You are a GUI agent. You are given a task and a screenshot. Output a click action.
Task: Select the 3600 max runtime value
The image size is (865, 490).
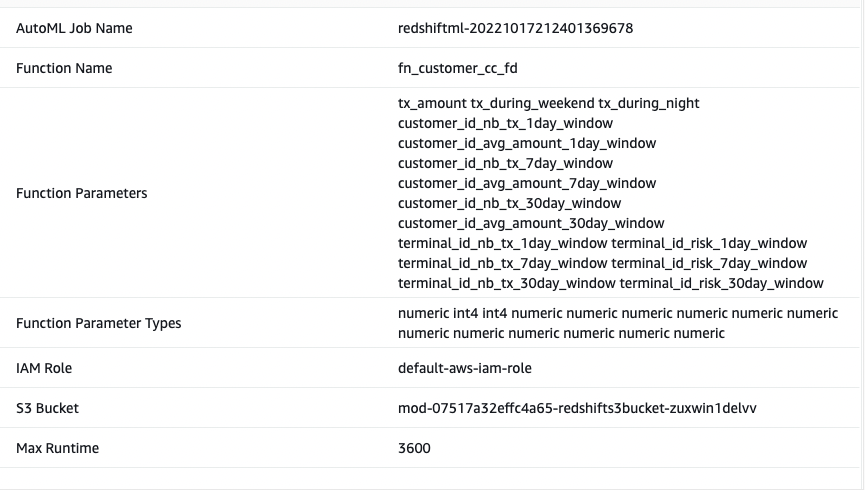point(414,448)
